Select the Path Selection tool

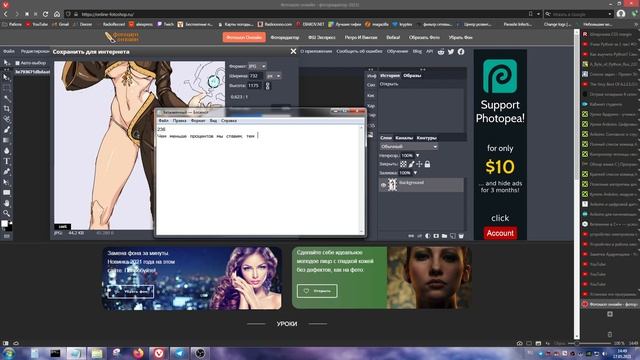tap(7, 182)
